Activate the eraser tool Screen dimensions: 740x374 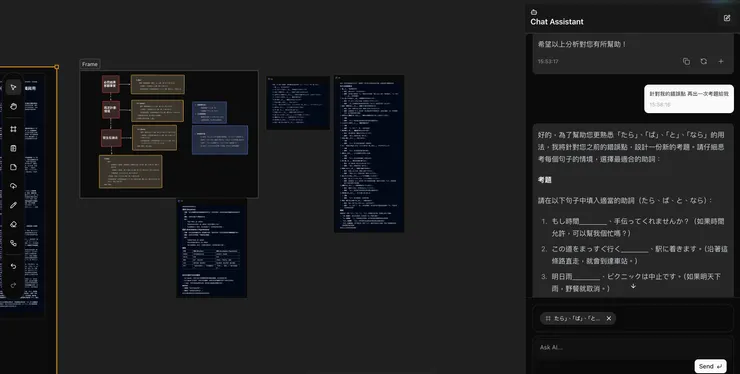(13, 224)
